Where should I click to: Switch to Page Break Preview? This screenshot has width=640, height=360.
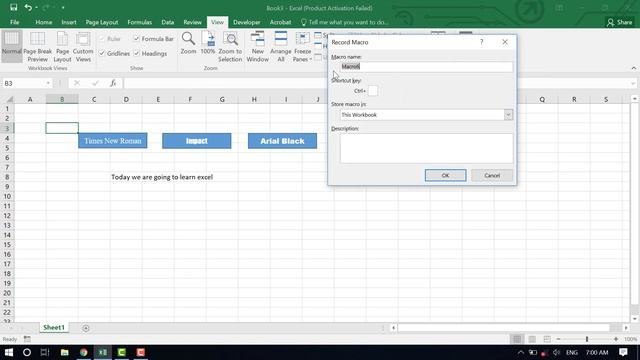tap(38, 46)
